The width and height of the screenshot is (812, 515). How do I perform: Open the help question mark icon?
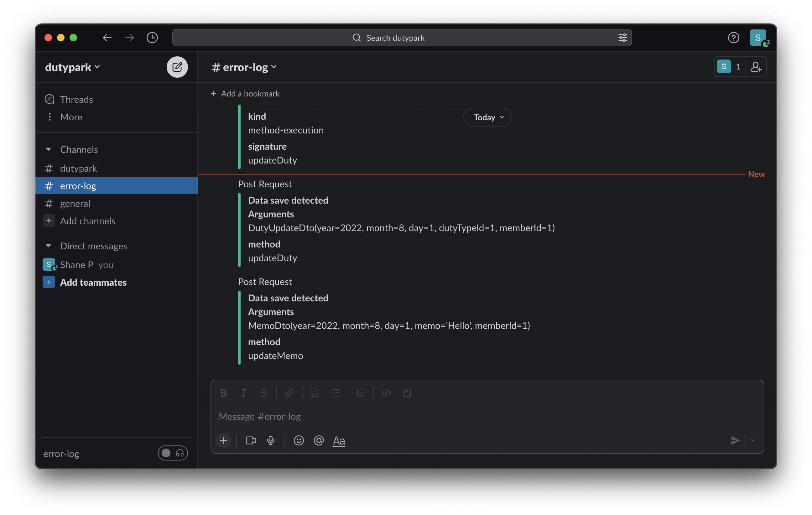[x=733, y=38]
